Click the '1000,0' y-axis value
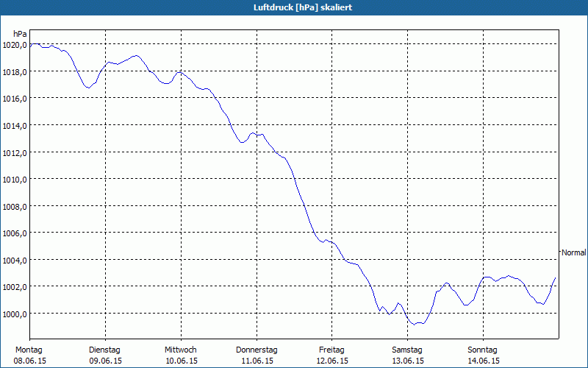Screen dimensions: 588x368 coord(15,314)
